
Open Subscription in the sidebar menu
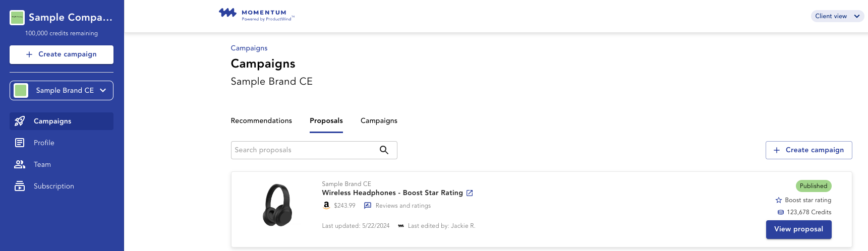[x=62, y=186]
